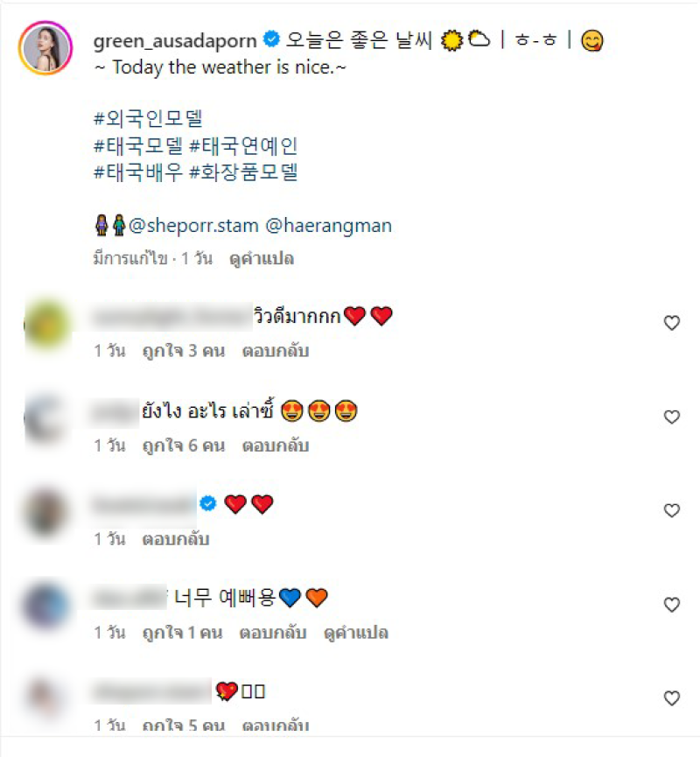Visit the @sheporr.stam mention
The width and height of the screenshot is (700, 757).
(x=193, y=226)
